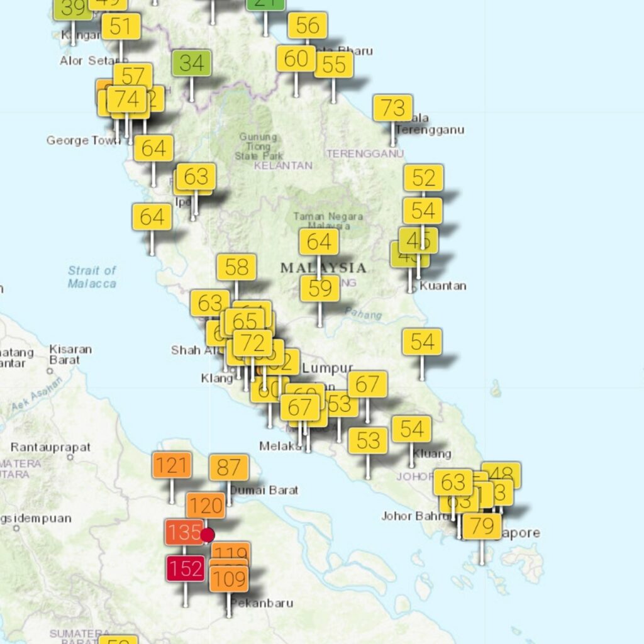Click the Melaka city label

point(280,446)
